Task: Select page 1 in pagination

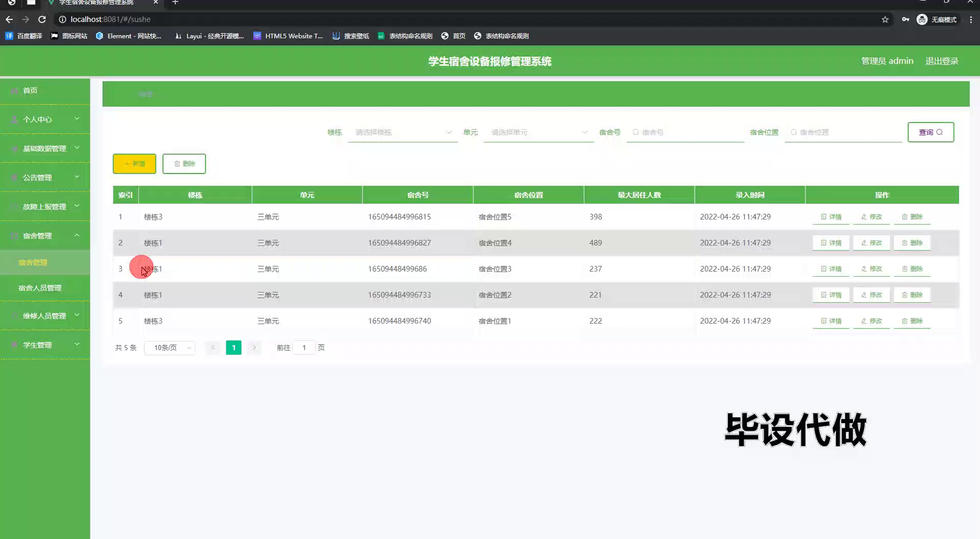Action: pyautogui.click(x=234, y=348)
